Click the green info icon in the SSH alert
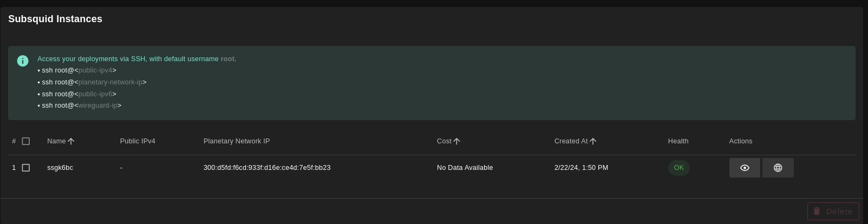This screenshot has width=868, height=224. pos(23,61)
